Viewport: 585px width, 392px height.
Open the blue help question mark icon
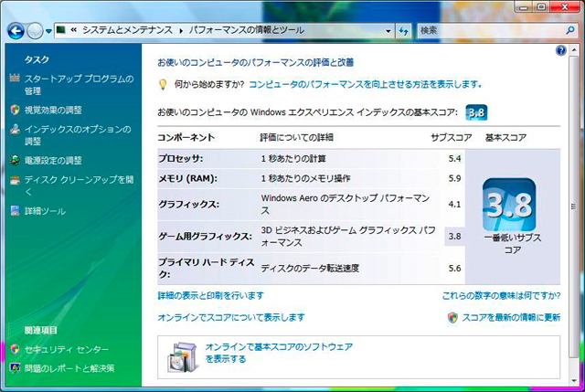(560, 50)
